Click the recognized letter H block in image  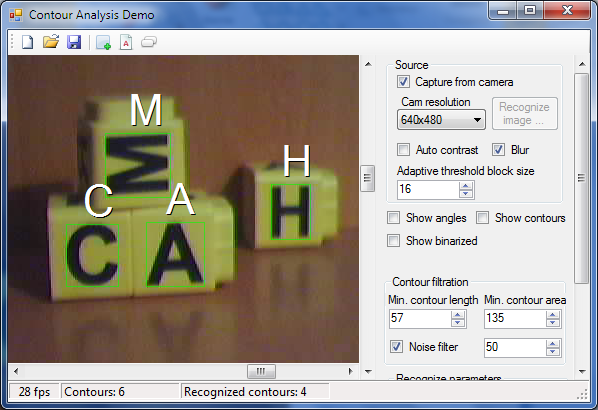291,212
